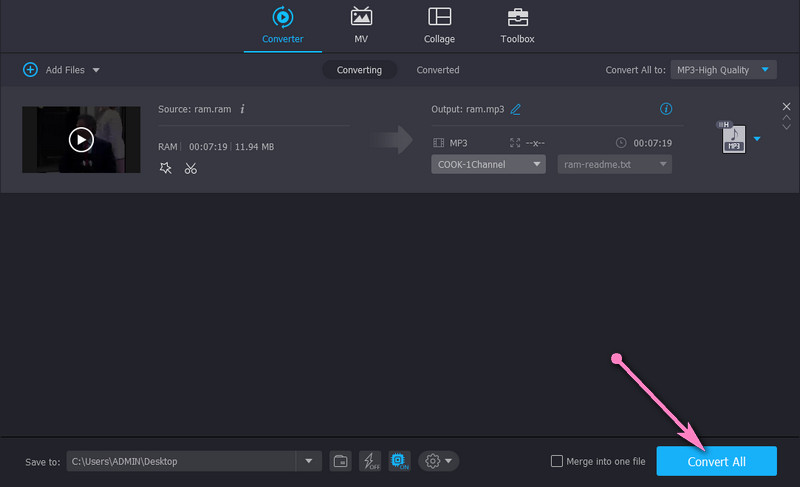Toggle GPU hardware acceleration chip icon
This screenshot has width=800, height=487.
click(399, 461)
